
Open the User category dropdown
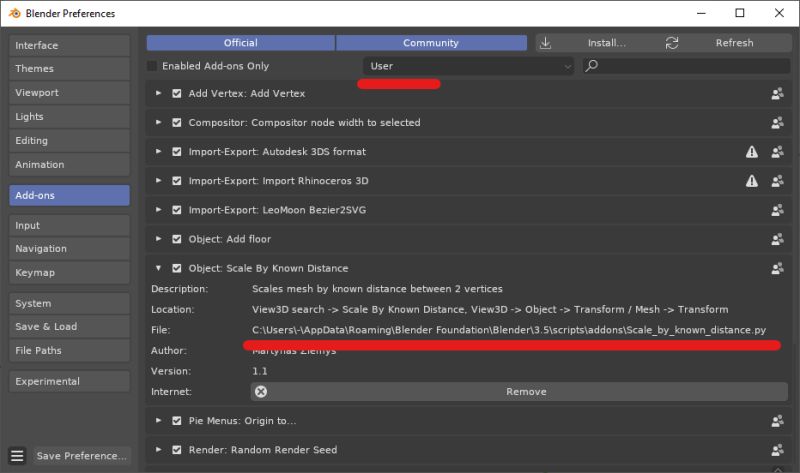(468, 66)
